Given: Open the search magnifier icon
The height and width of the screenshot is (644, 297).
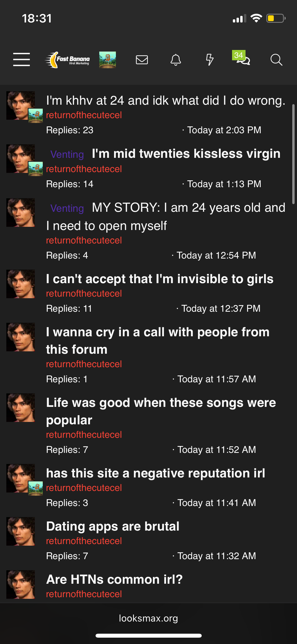Looking at the screenshot, I should point(276,60).
